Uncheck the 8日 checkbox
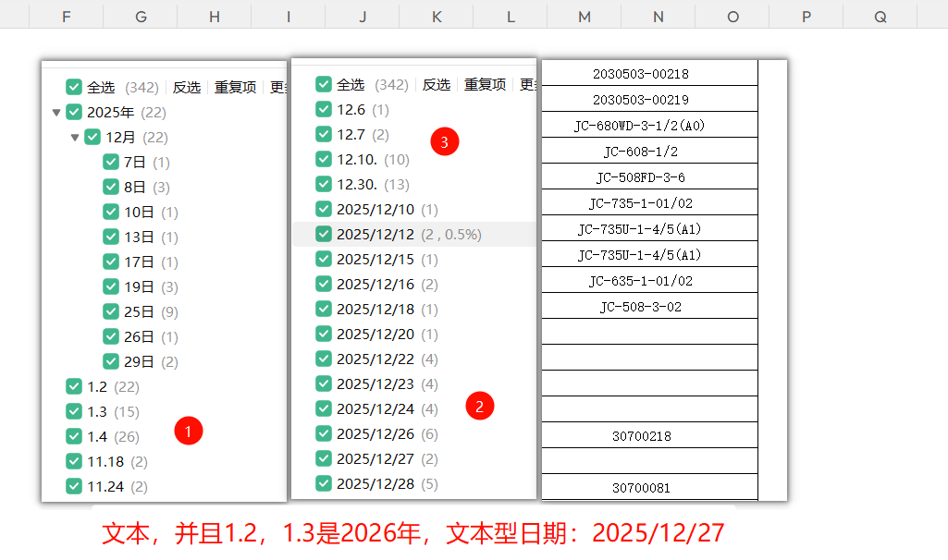 coord(111,187)
